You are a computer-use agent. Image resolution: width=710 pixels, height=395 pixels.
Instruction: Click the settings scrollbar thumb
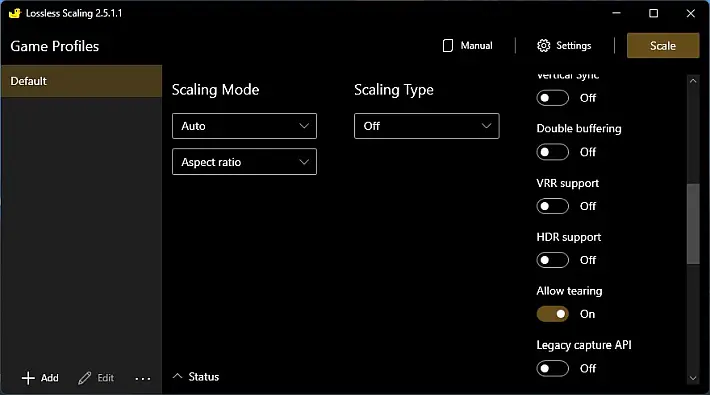(x=693, y=224)
